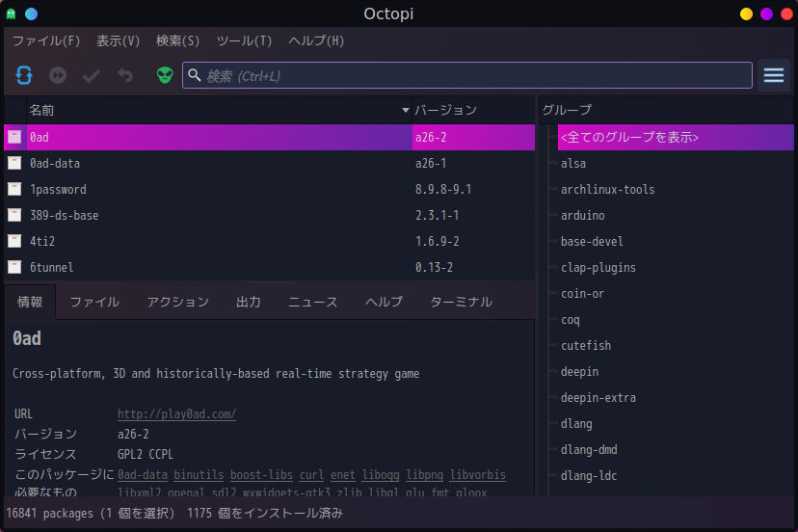Viewport: 798px width, 532px height.
Task: Follow the enet dependency link
Action: [343, 474]
